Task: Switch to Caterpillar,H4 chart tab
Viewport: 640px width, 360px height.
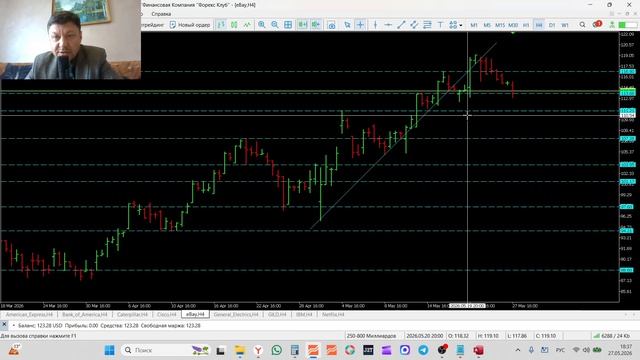Action: click(132, 315)
